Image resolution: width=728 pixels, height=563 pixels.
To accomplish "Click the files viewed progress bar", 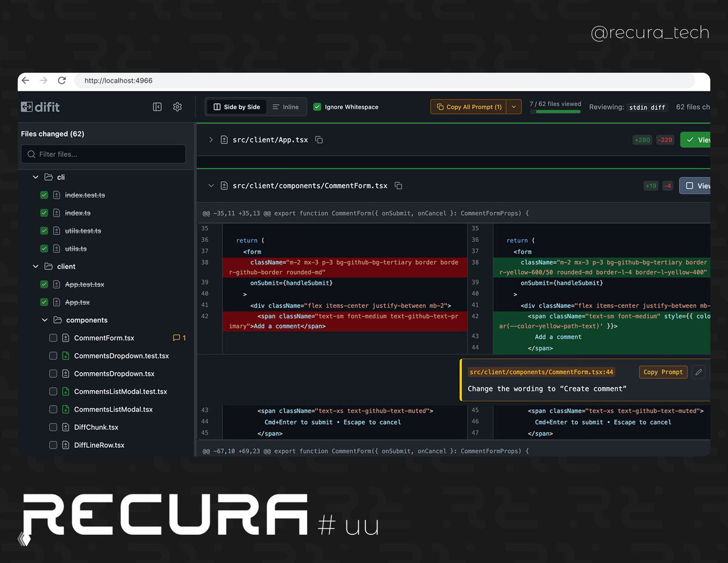I will coord(555,112).
